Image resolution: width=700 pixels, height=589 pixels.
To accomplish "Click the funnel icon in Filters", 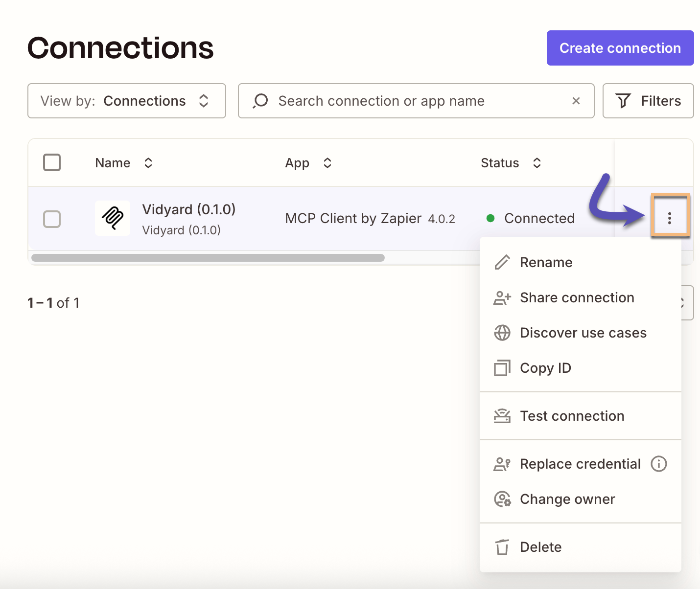I will [623, 101].
